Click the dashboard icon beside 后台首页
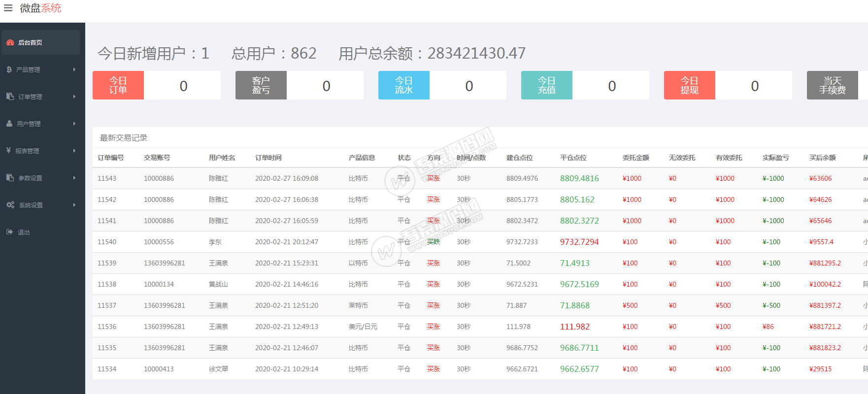The height and width of the screenshot is (394, 868). [10, 42]
